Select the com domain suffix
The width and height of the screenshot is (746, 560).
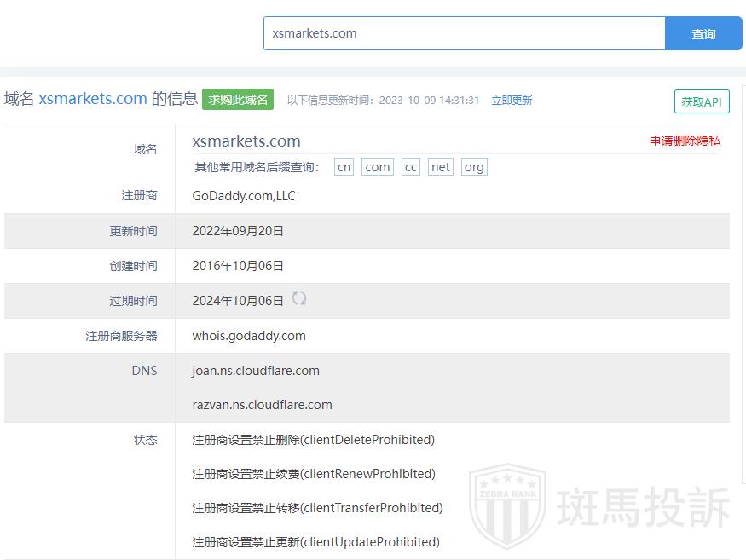point(377,167)
